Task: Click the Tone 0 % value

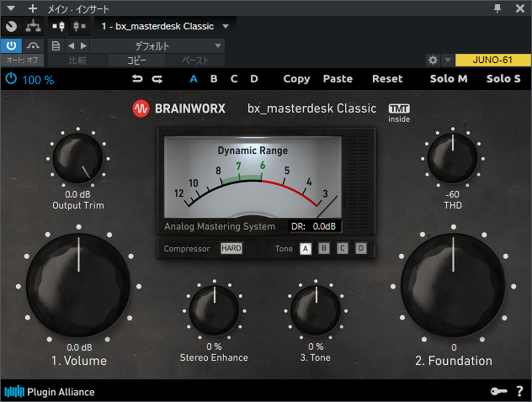Action: [x=316, y=346]
